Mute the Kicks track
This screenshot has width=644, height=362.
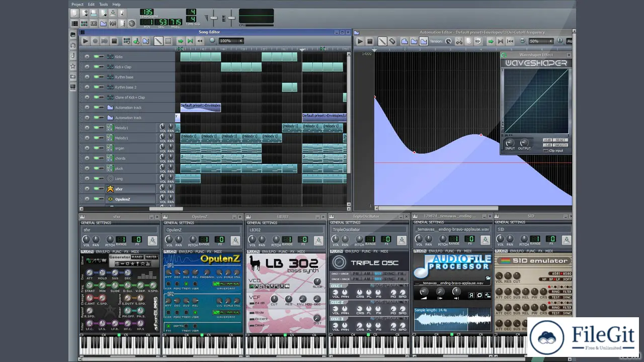tap(96, 56)
